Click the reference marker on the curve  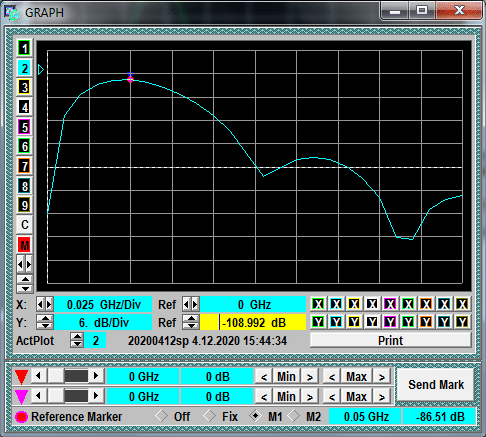(x=130, y=79)
